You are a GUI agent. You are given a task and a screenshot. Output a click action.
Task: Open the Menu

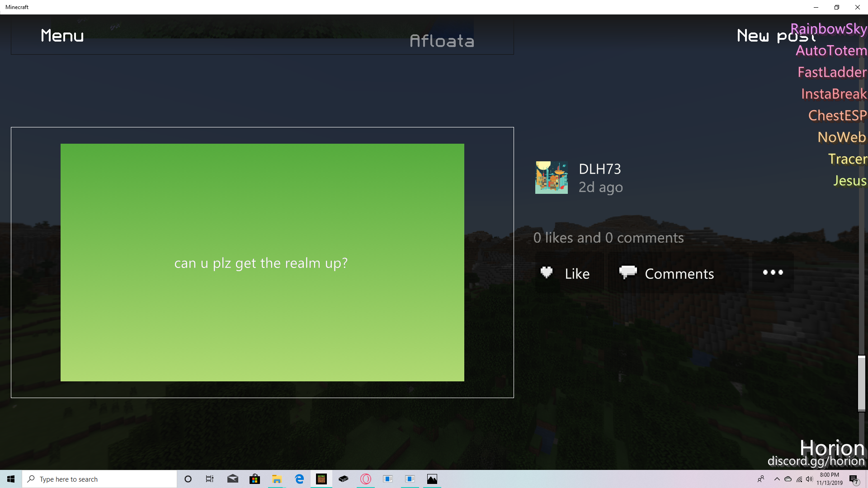(x=62, y=36)
